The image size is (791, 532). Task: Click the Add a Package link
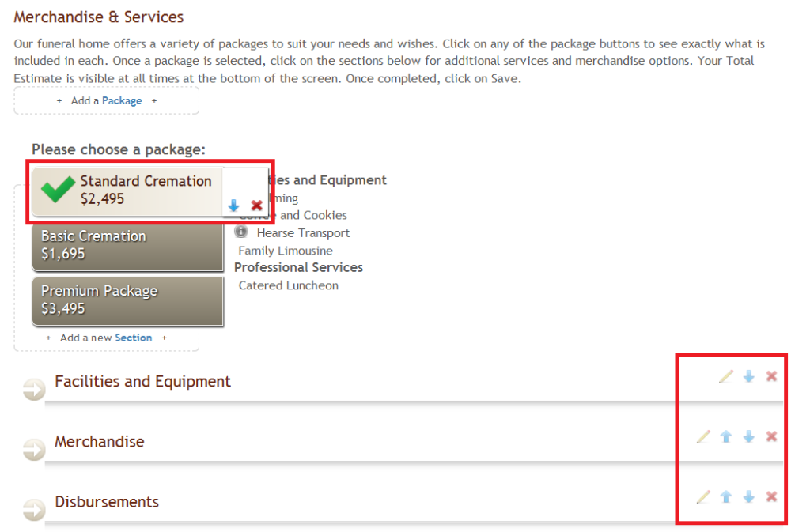(122, 100)
